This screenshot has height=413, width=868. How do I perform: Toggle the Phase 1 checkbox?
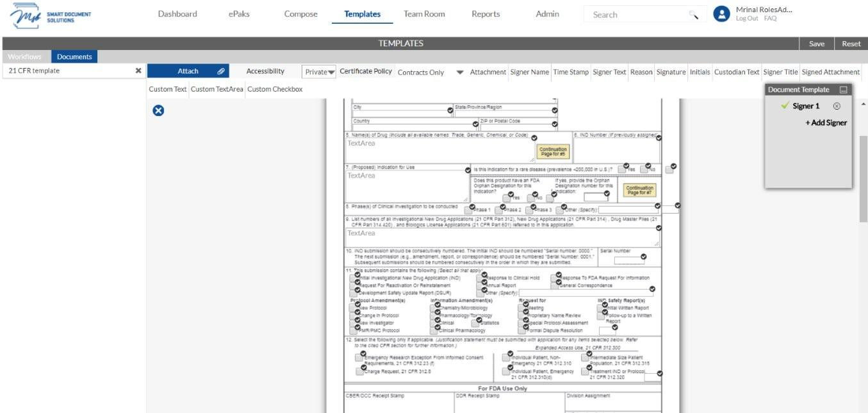pos(470,210)
